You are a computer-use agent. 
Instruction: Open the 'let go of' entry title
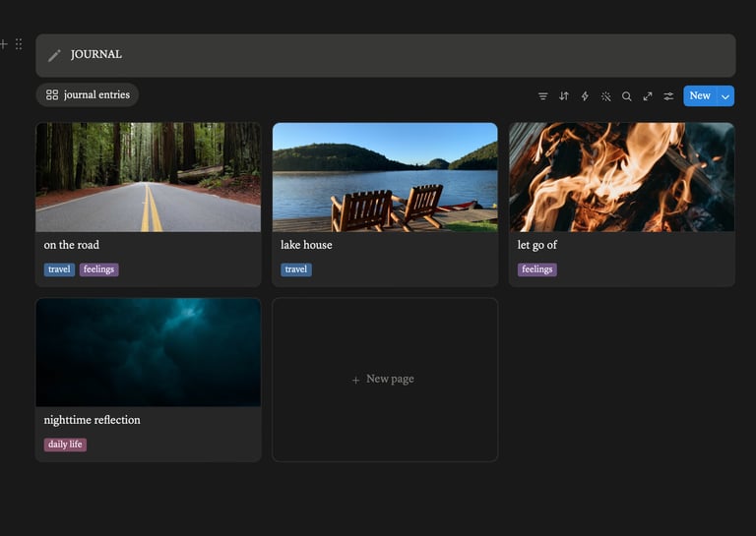537,245
